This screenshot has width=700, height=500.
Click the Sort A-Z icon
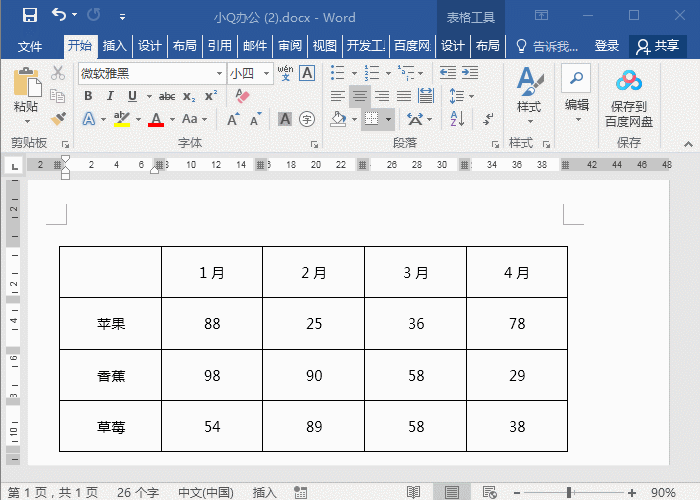coord(457,119)
